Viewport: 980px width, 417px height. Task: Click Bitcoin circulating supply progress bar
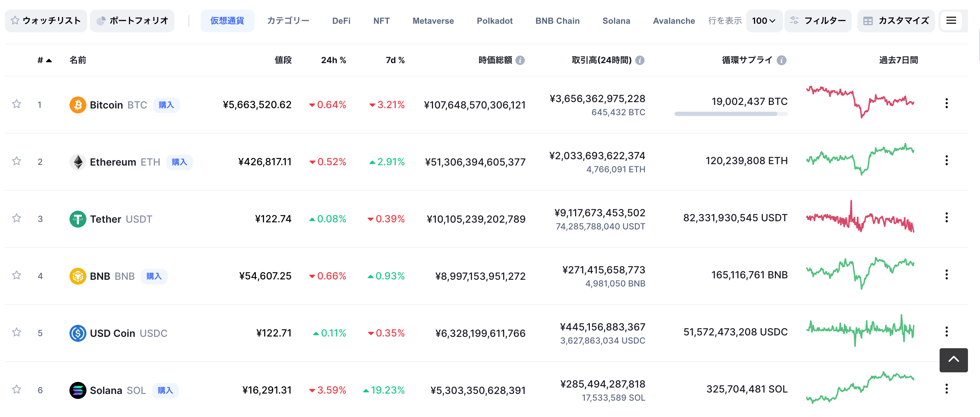pos(731,113)
